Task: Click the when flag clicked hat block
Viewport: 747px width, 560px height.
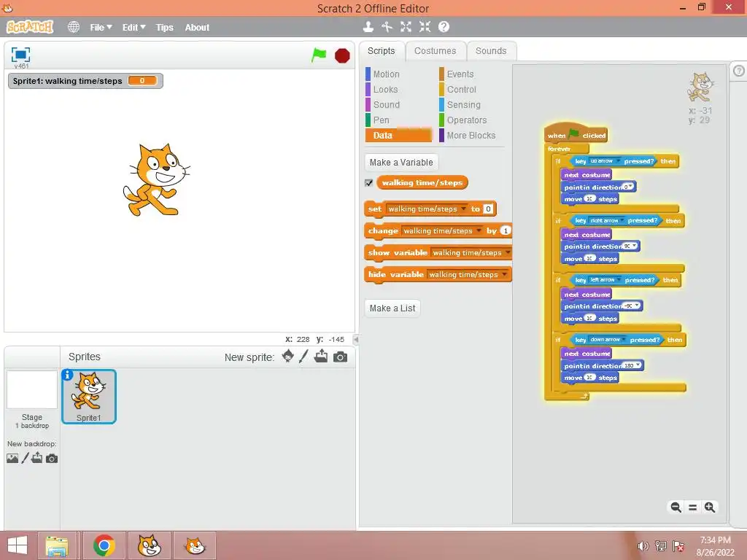Action: tap(576, 134)
